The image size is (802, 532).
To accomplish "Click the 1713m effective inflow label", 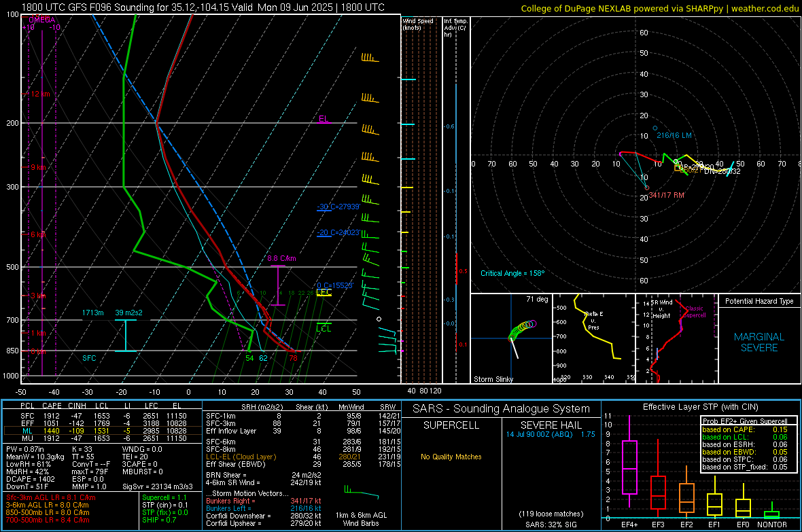I will [x=93, y=313].
